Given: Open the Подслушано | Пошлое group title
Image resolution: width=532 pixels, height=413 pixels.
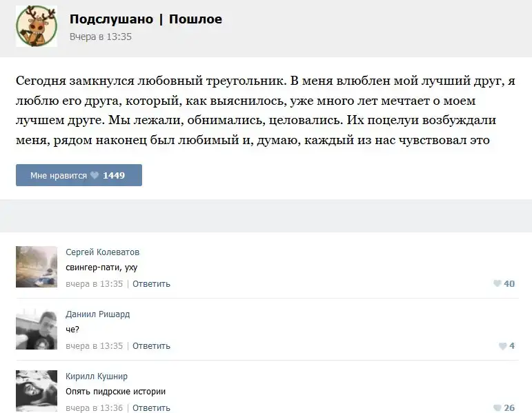Looking at the screenshot, I should coord(146,19).
